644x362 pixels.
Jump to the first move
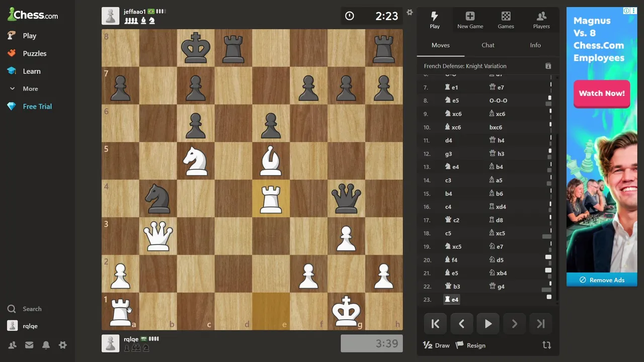[x=436, y=324]
